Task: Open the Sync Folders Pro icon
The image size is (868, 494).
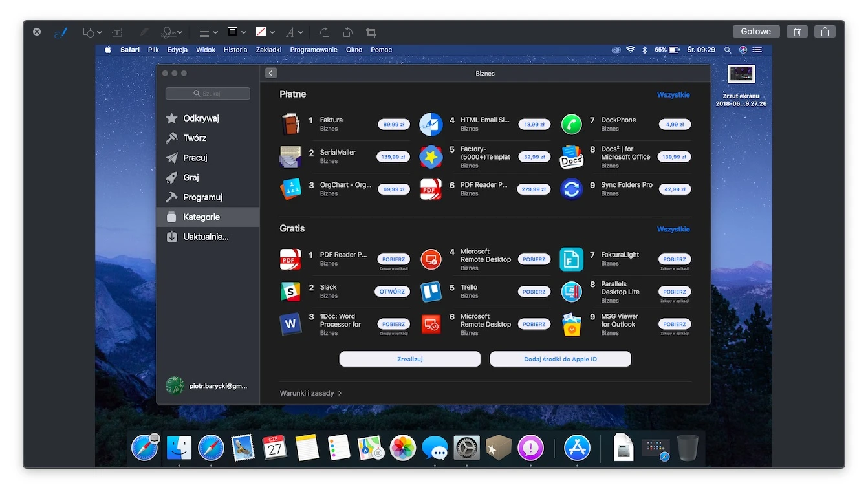Action: [x=572, y=189]
